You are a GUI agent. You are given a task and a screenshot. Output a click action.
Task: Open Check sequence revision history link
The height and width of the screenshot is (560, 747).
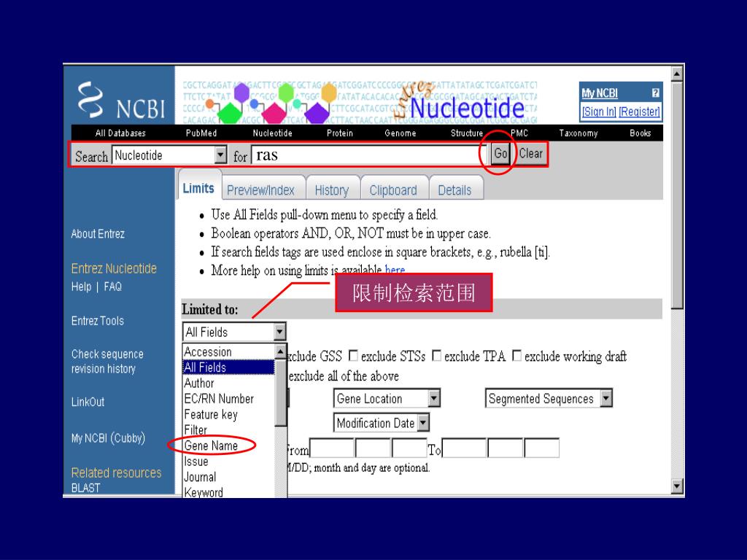(107, 362)
